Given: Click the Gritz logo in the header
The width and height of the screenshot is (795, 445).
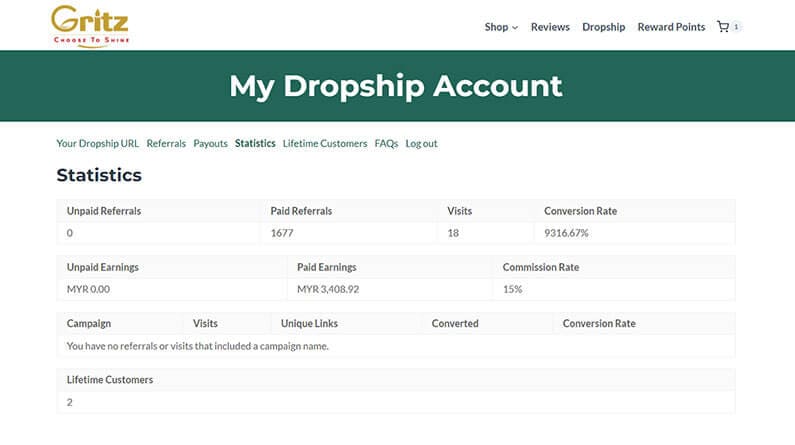Looking at the screenshot, I should point(90,26).
